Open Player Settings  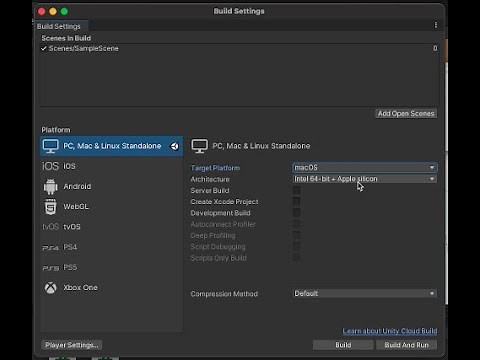pyautogui.click(x=72, y=345)
